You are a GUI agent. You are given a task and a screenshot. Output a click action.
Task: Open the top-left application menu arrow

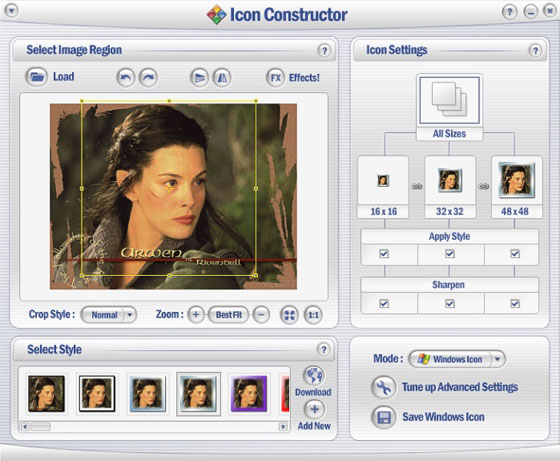pos(11,10)
